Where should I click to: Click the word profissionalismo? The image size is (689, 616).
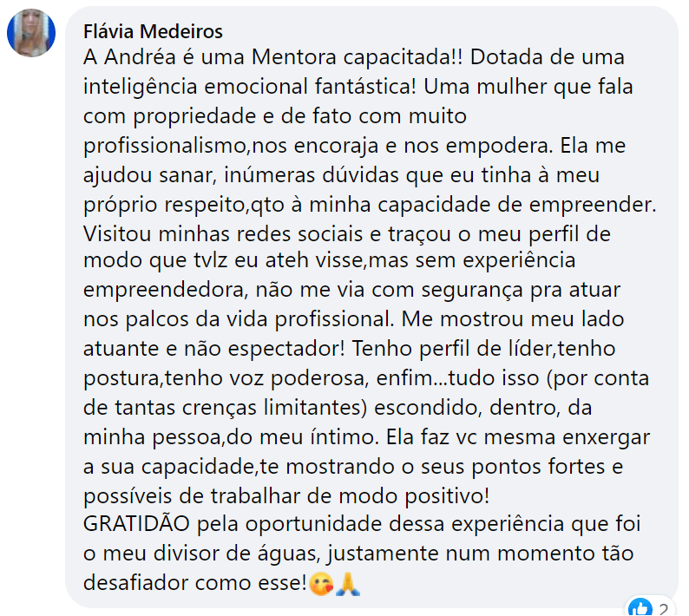click(x=167, y=146)
